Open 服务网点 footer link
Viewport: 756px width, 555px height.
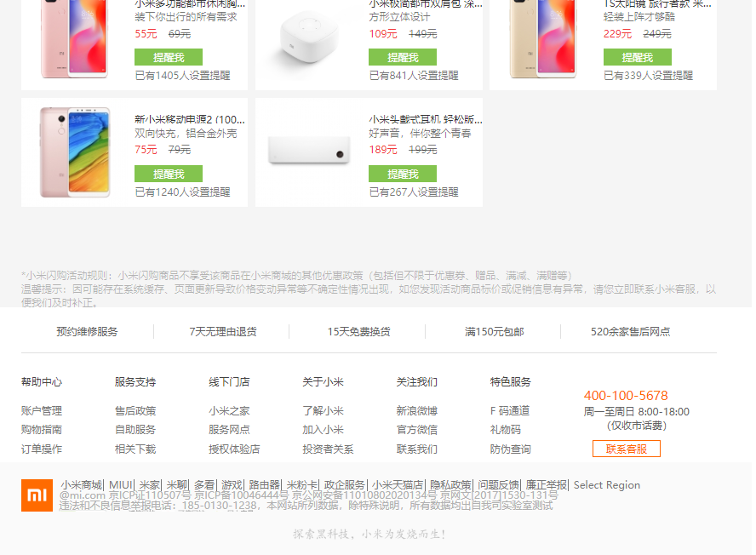(229, 430)
